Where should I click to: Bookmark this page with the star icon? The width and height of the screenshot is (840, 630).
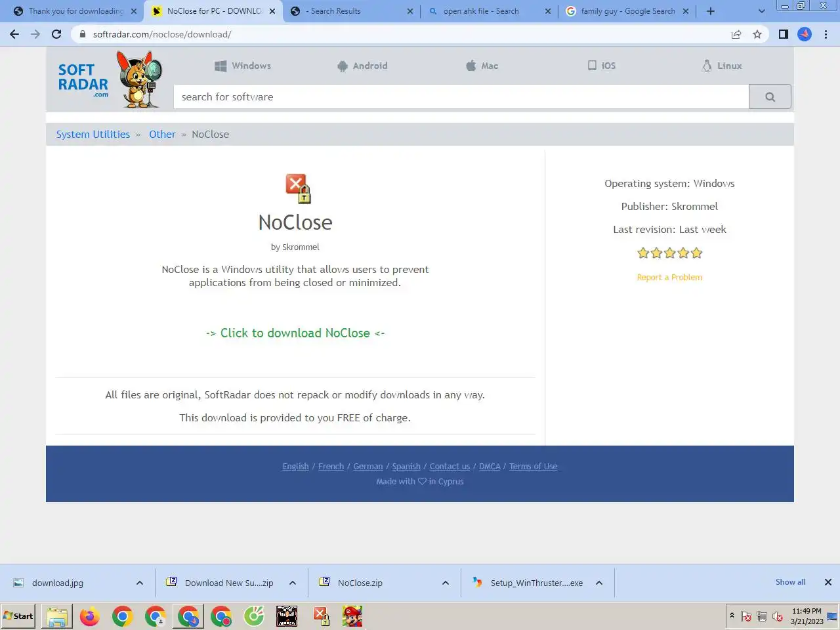pyautogui.click(x=757, y=34)
